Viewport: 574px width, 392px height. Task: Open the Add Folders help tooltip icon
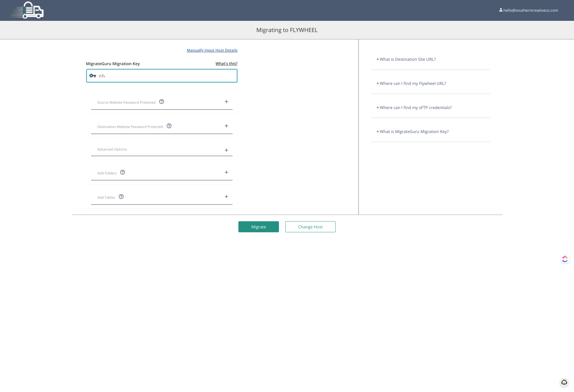point(123,172)
